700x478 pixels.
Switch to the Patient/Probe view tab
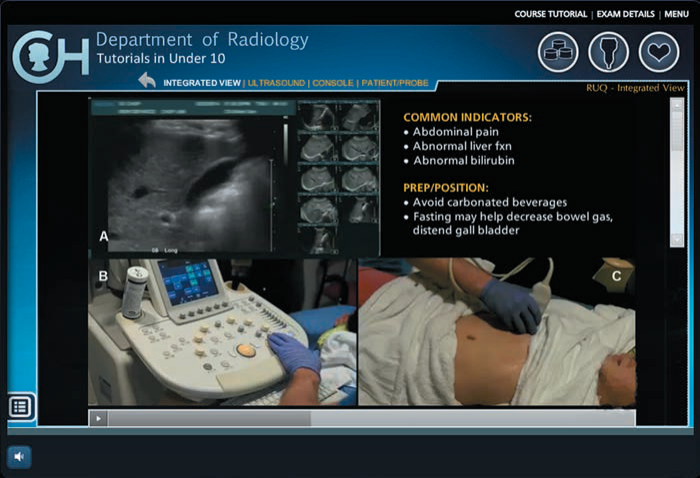(395, 82)
